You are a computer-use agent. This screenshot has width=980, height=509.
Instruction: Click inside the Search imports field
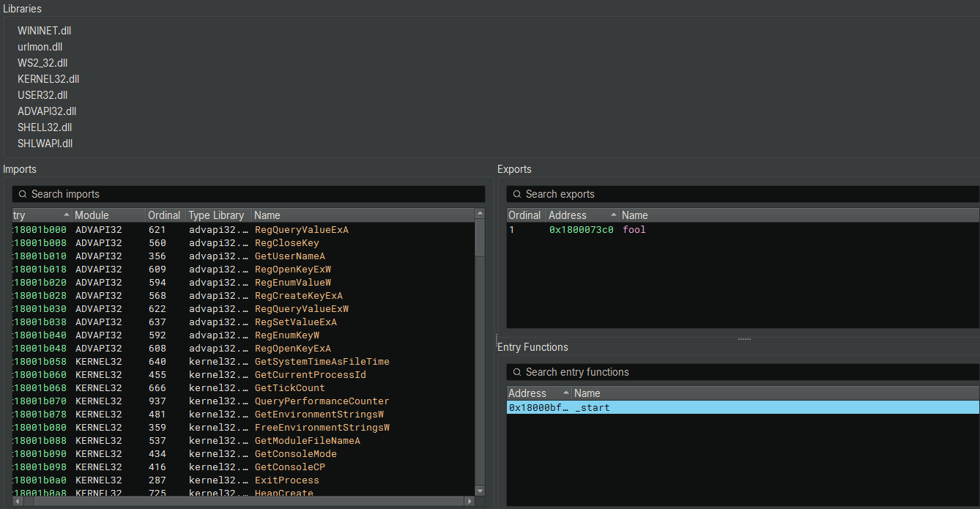coord(146,194)
